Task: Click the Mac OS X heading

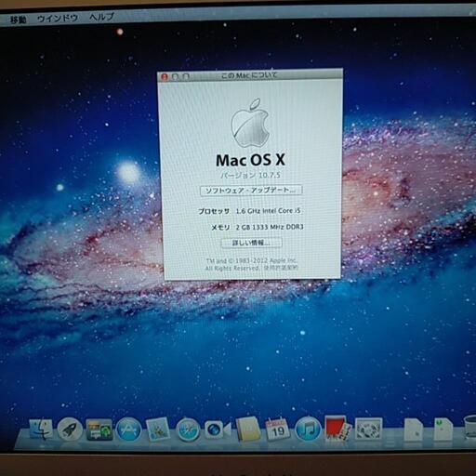Action: 250,160
